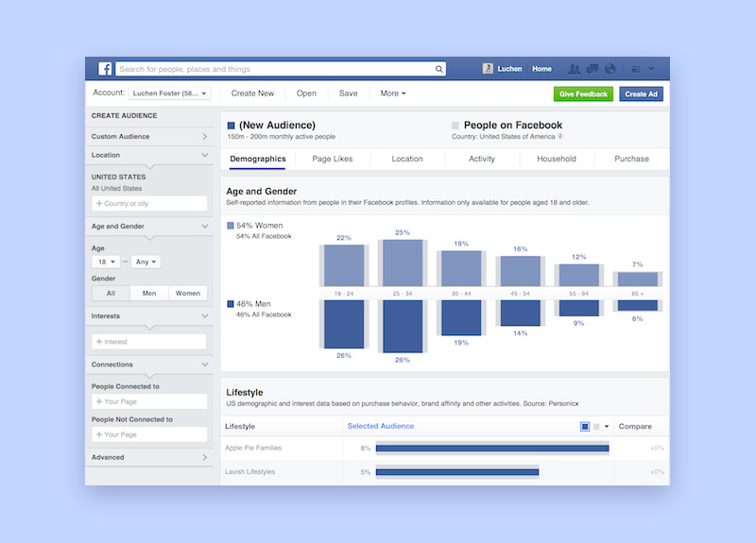Open the Account Luchen Foster dropdown

pos(169,93)
